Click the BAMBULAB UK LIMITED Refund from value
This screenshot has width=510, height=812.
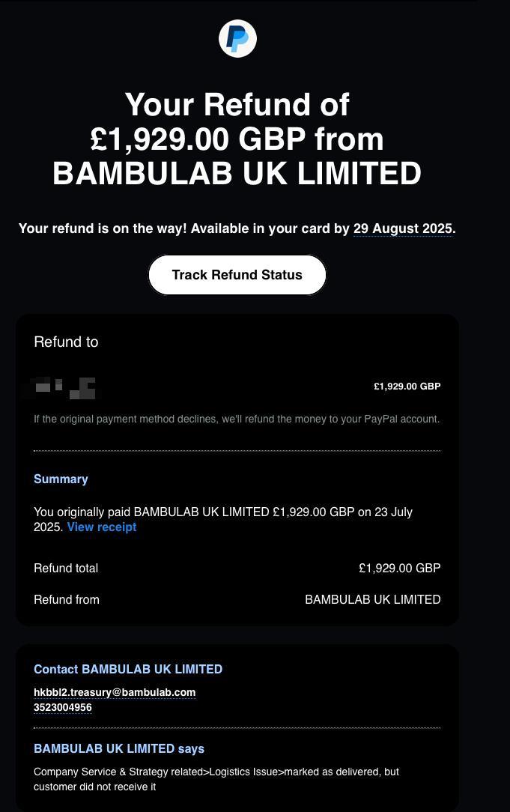(x=372, y=600)
